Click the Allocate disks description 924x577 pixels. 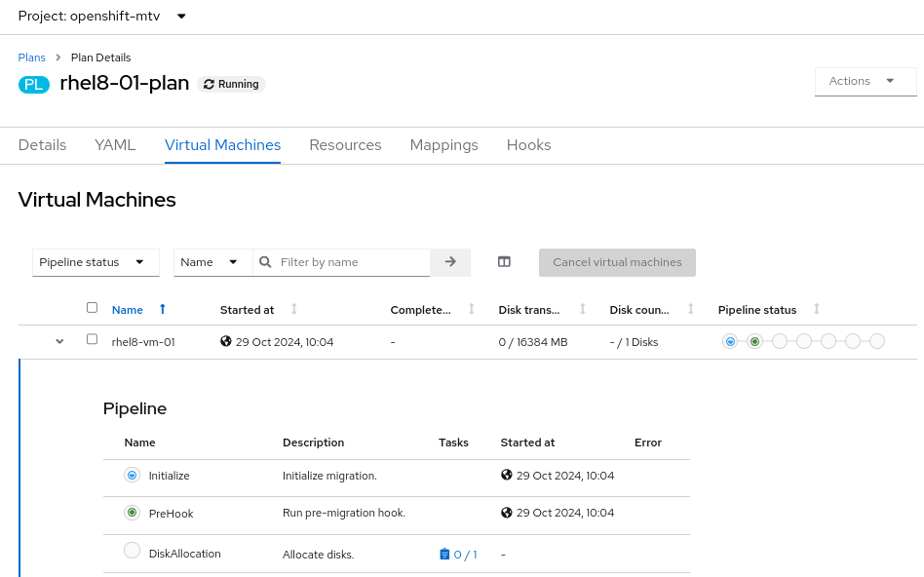[318, 555]
